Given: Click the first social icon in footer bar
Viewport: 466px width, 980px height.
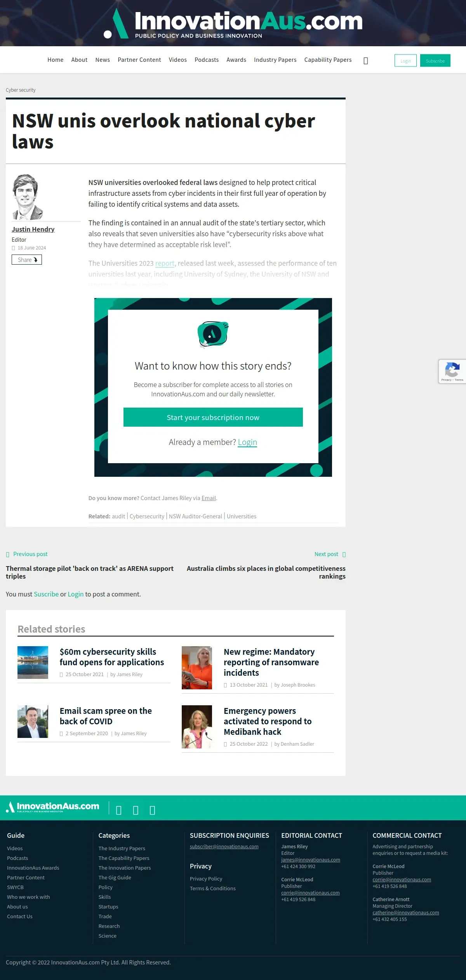Looking at the screenshot, I should click(119, 810).
